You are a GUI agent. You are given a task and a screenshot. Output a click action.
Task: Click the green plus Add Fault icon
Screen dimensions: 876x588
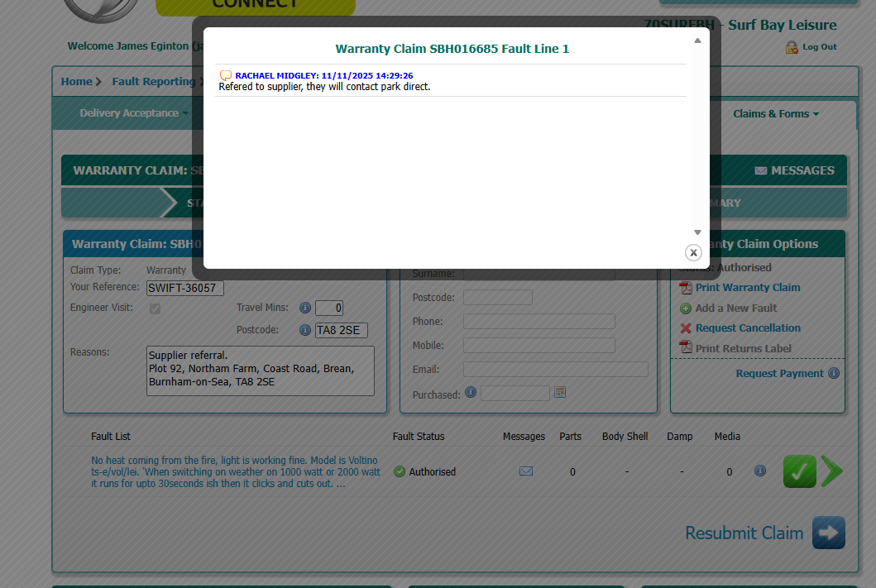tap(686, 308)
